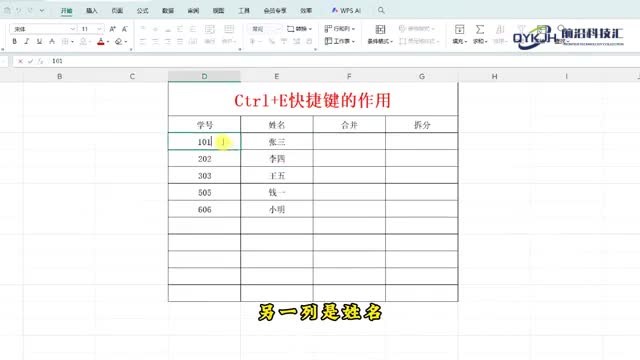This screenshot has height=360, width=640.
Task: Open the 工具 ribbon tab
Action: [244, 11]
